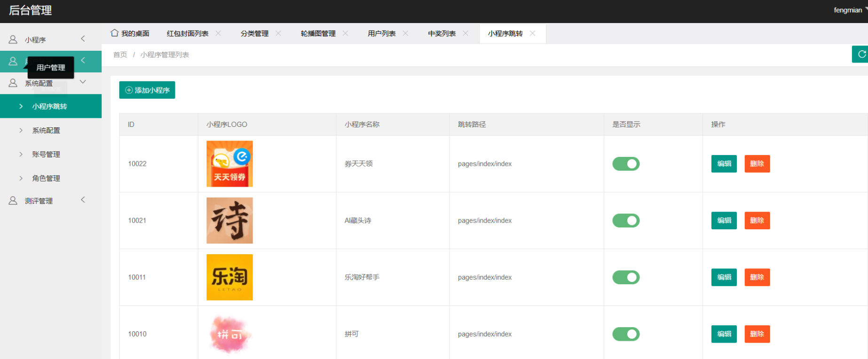Screen dimensions: 868x359
Task: Disable display switch for AI藏头诗
Action: point(625,221)
